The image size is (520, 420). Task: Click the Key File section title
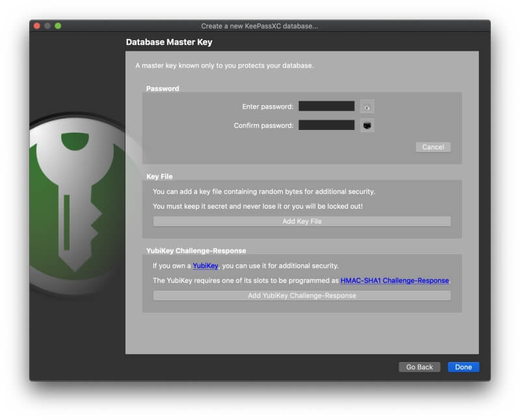point(159,176)
